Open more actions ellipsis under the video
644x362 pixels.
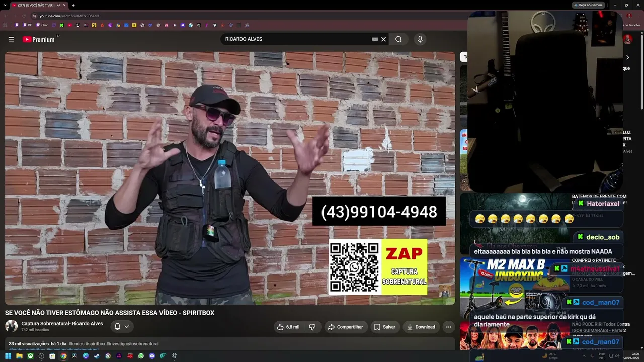tap(449, 327)
